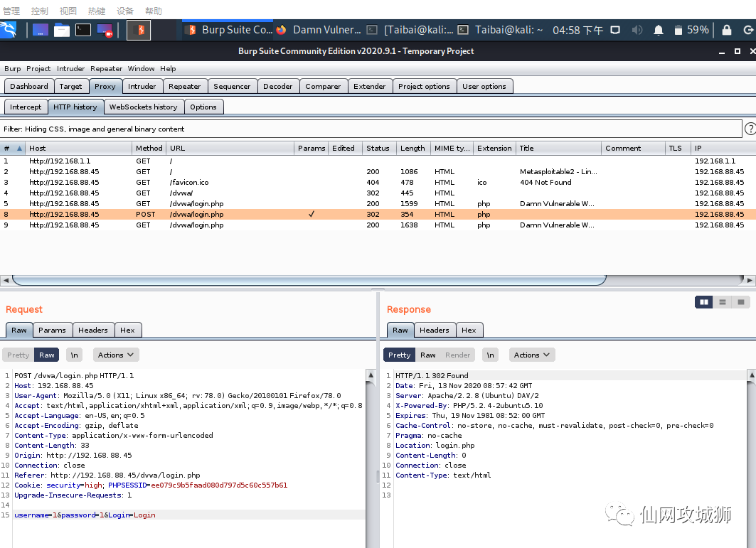Click the Filter bar to edit filters

pyautogui.click(x=370, y=129)
